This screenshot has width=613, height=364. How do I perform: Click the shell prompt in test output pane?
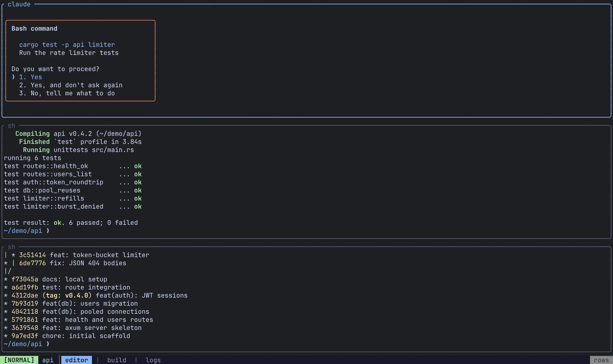click(x=27, y=231)
